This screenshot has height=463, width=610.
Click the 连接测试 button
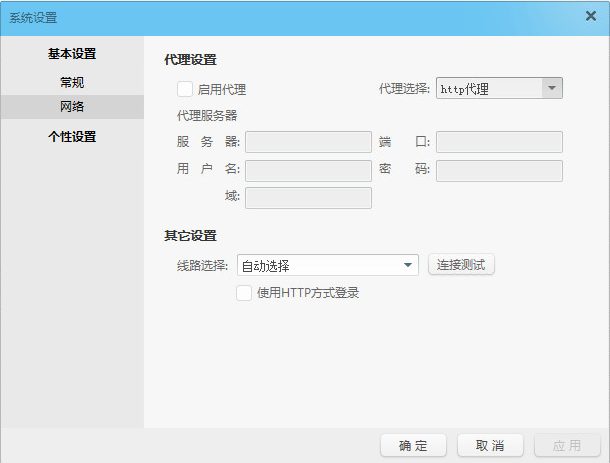[461, 265]
